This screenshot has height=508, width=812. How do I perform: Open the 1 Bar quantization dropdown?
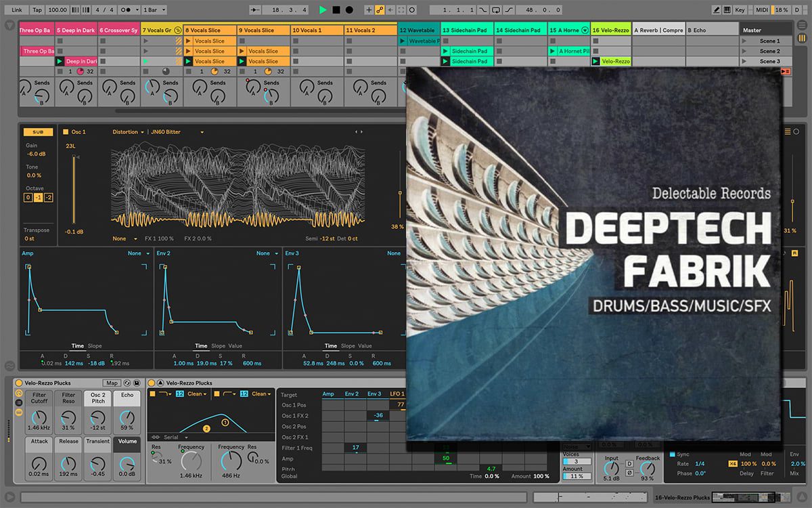click(154, 10)
